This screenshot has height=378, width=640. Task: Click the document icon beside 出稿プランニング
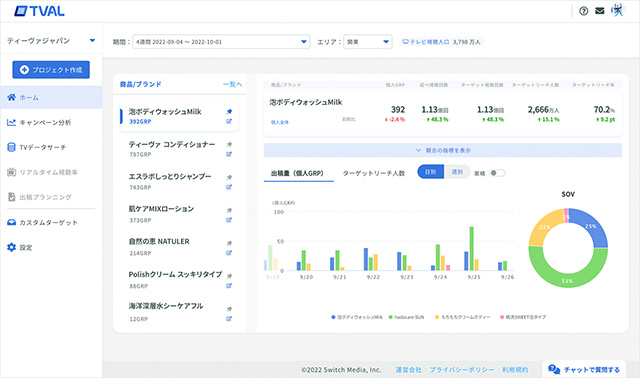click(11, 197)
